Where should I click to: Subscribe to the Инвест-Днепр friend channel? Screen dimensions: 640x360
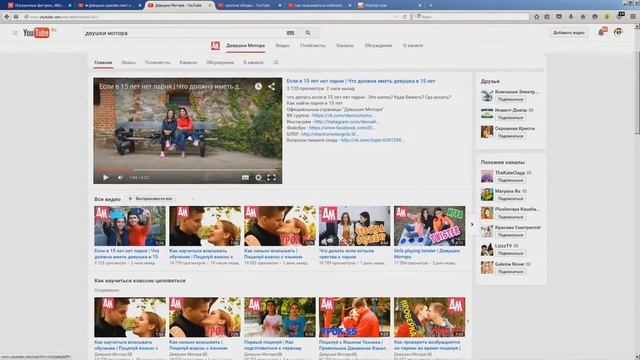[x=510, y=118]
